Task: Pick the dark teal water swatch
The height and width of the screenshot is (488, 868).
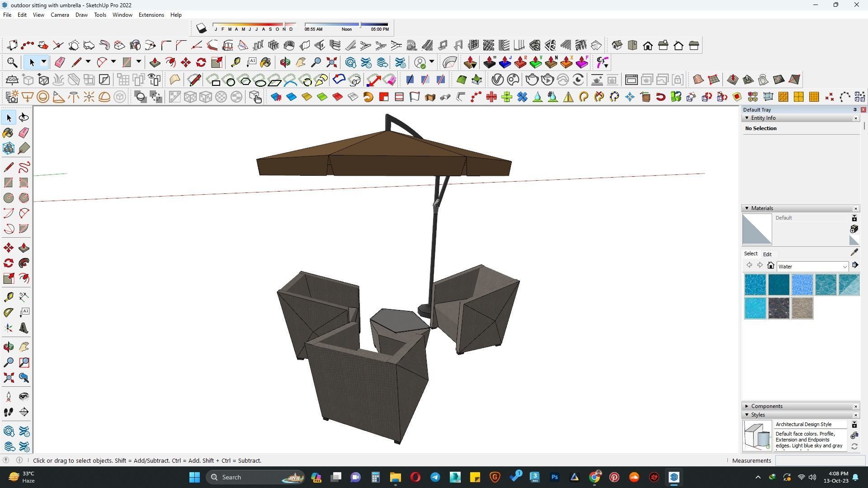Action: pos(778,285)
